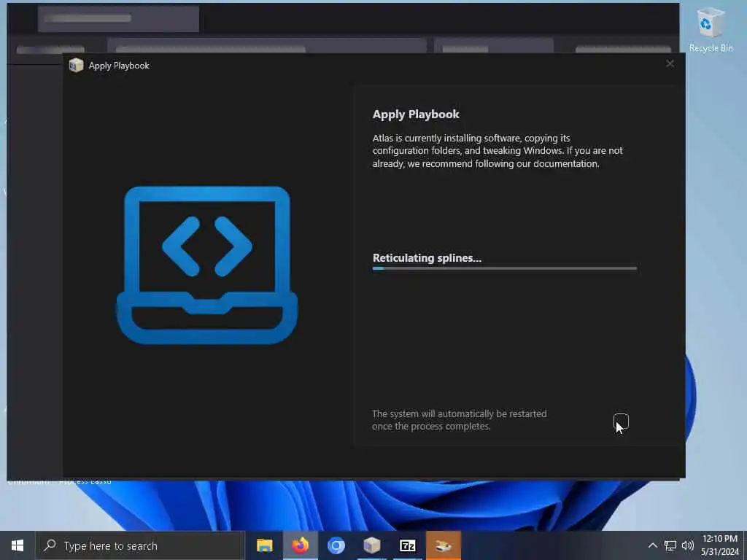Open the network tray icon

670,545
